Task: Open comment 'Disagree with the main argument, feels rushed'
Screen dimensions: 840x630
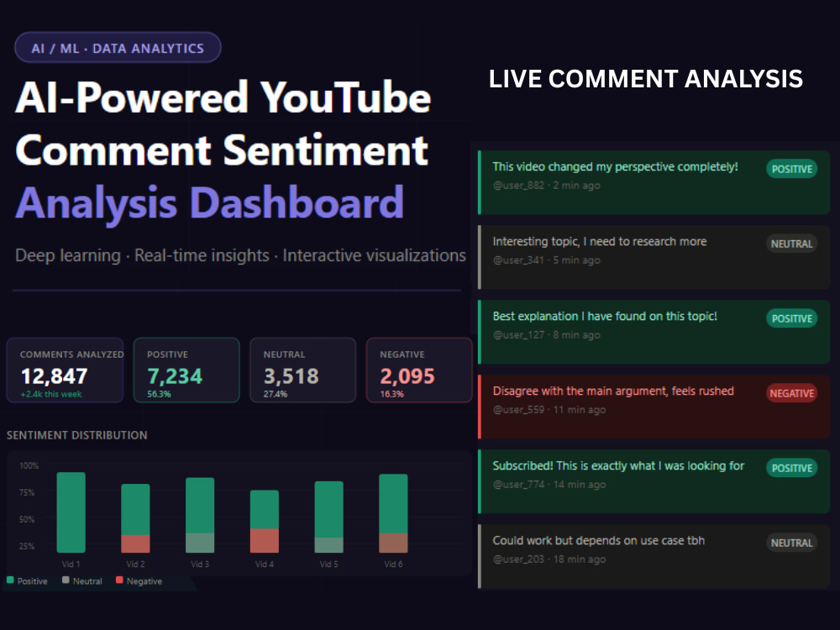Action: [654, 407]
